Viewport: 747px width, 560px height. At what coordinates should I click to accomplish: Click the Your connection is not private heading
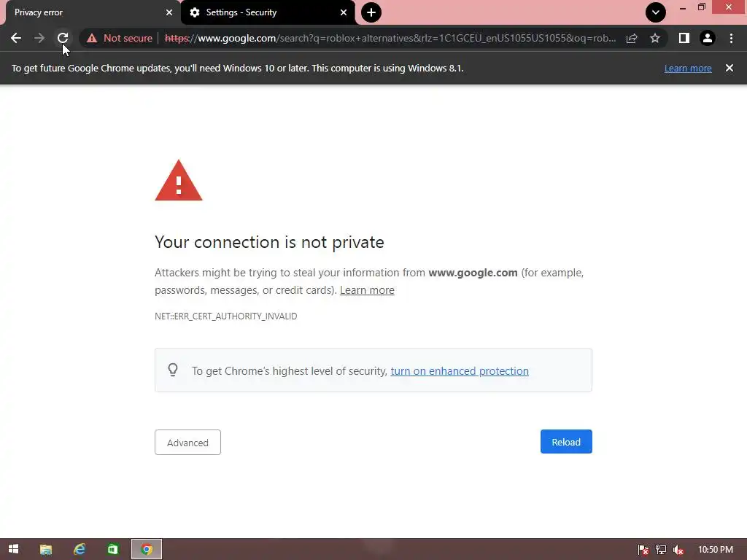269,242
